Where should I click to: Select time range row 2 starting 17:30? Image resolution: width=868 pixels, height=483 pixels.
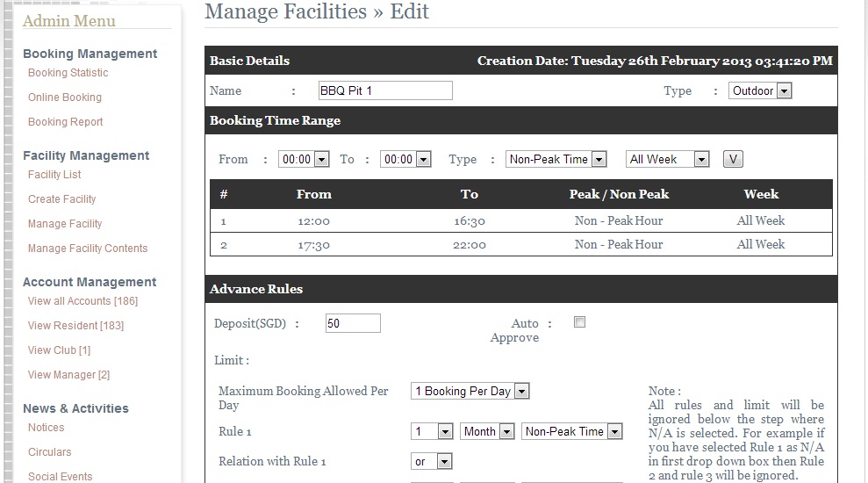point(521,244)
